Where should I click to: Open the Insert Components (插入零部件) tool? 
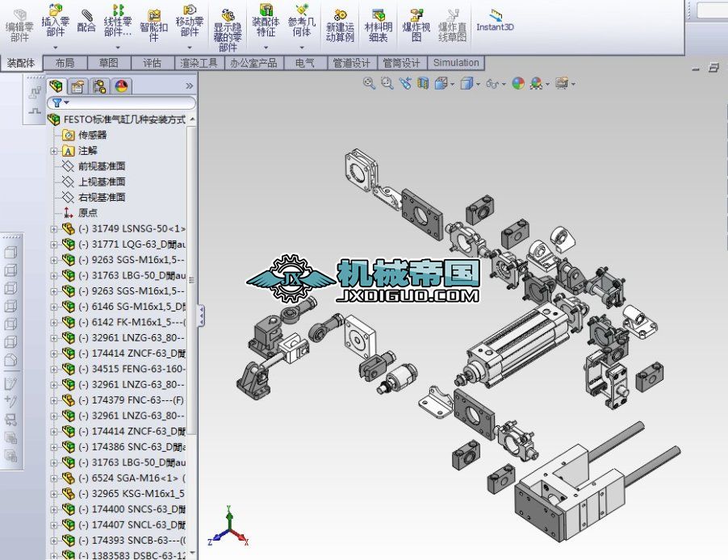[55, 20]
